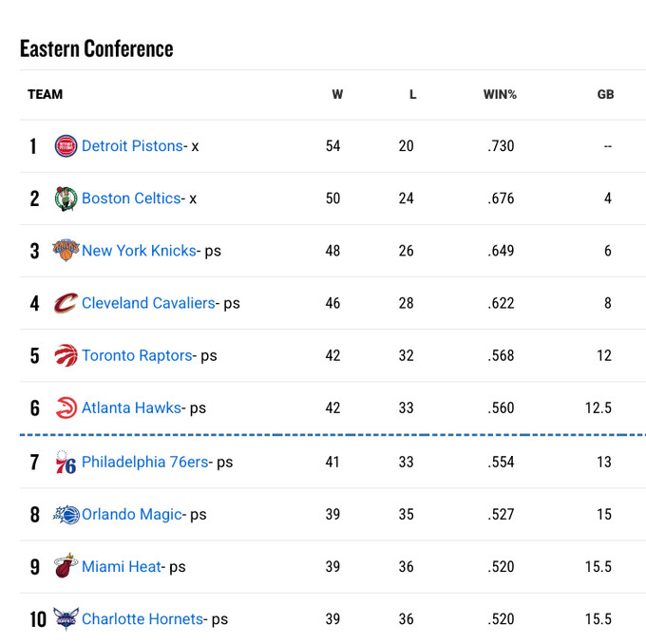Screen dimensions: 646x644
Task: Click the Charlotte Hornets logo icon
Action: (66, 619)
